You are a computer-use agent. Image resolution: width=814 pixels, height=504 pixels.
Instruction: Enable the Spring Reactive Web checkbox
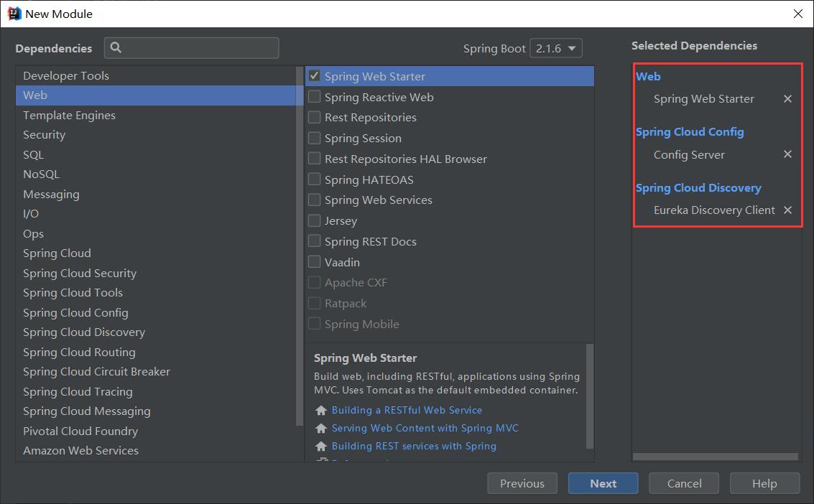pyautogui.click(x=314, y=96)
